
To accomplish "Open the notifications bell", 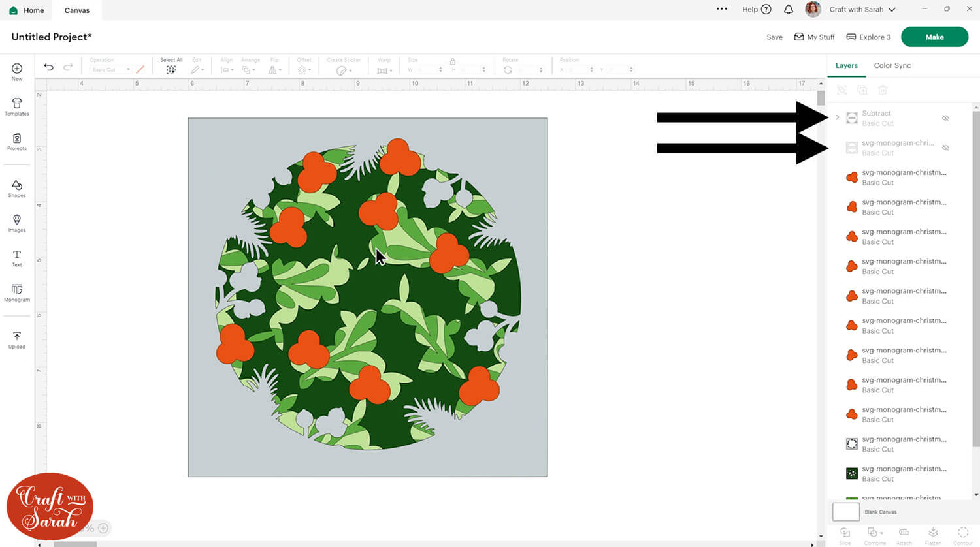I will 789,10.
